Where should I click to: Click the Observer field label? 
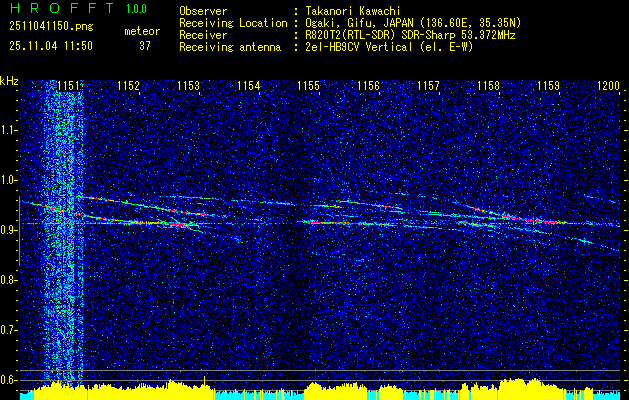tap(203, 12)
